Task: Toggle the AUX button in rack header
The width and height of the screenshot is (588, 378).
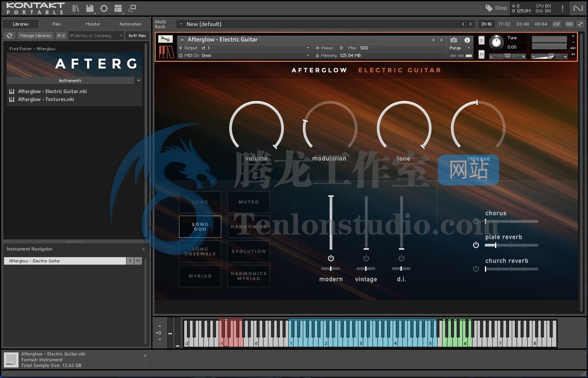Action: tap(569, 24)
